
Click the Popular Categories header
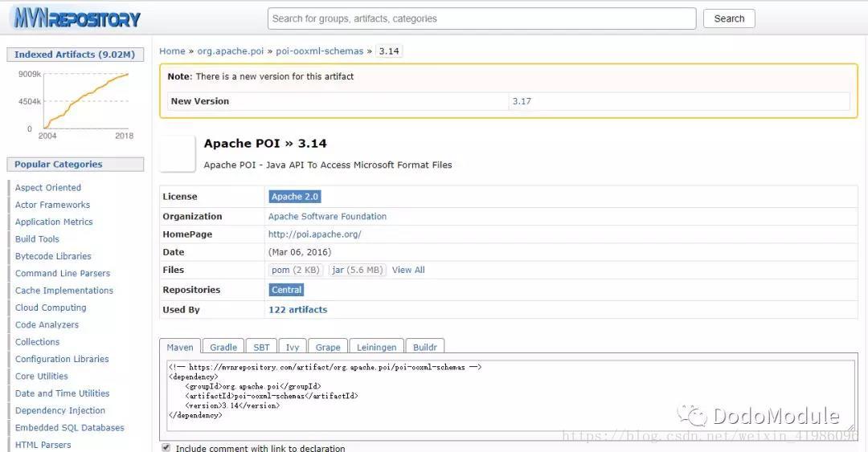(75, 165)
